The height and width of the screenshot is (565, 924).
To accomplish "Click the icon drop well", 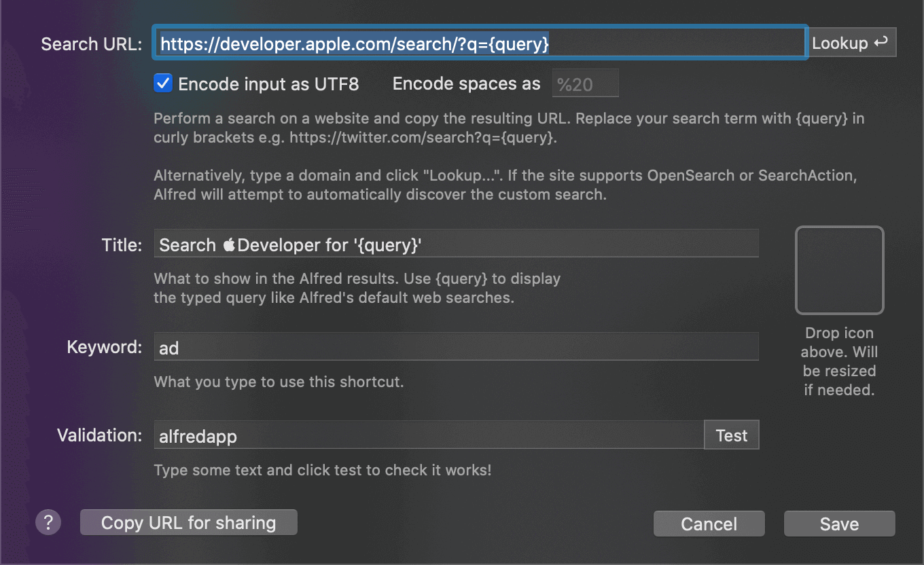I will (840, 270).
